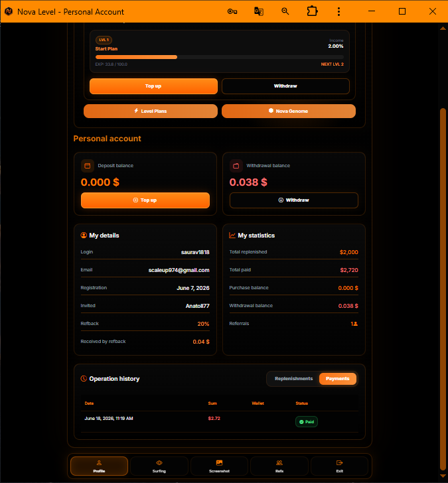Click the payment sum $2.72
Viewport: 448px width, 483px height.
214,418
